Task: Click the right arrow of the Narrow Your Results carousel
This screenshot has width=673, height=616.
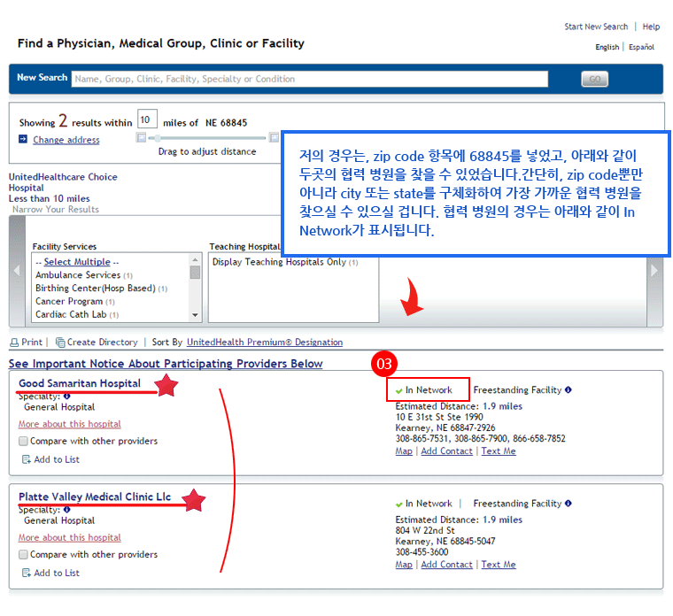Action: [x=654, y=271]
